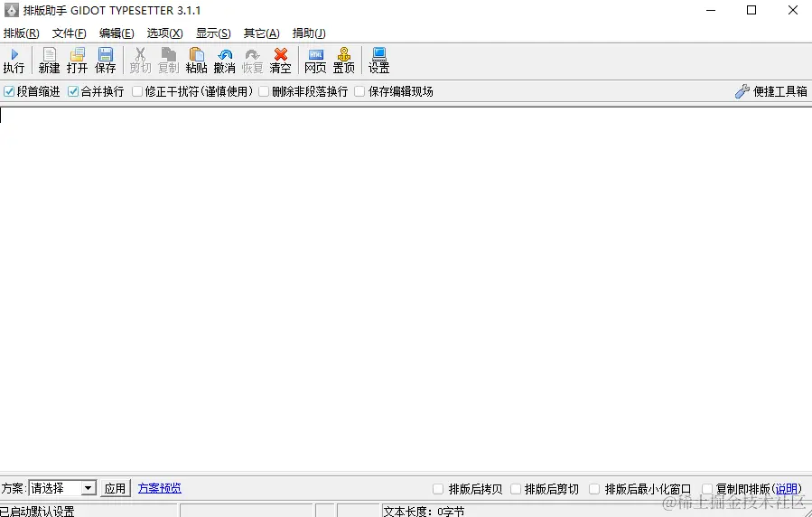Expand the 方案 请选择 dropdown
812x517 pixels.
tap(89, 488)
